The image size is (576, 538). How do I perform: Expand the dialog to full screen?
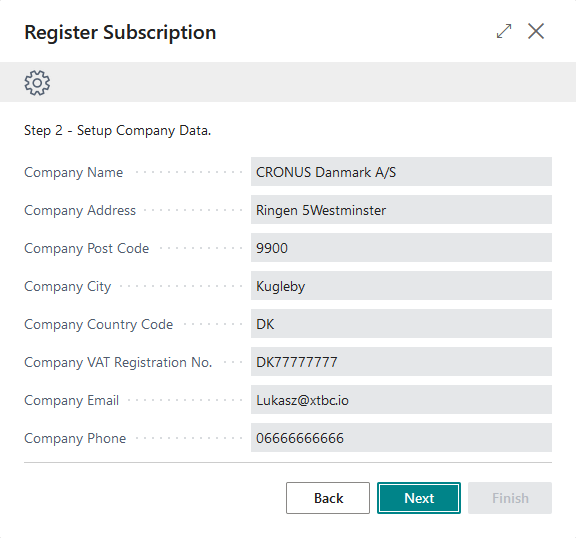[x=504, y=31]
